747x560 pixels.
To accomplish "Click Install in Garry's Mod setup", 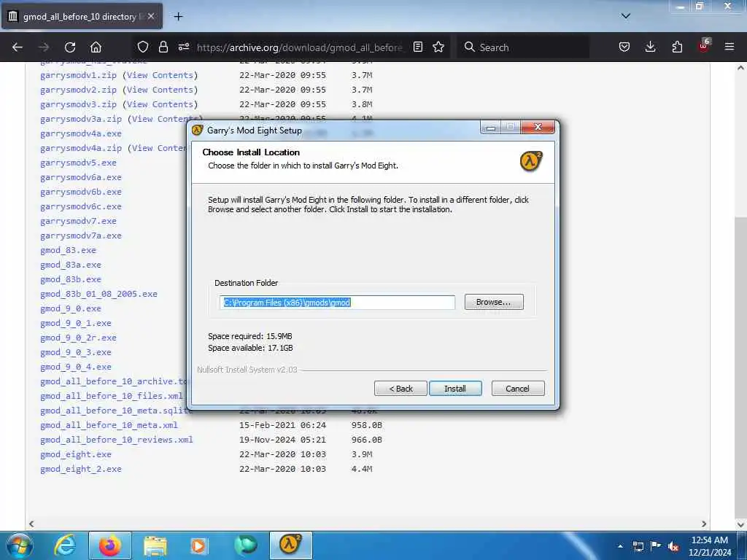I will pyautogui.click(x=455, y=389).
